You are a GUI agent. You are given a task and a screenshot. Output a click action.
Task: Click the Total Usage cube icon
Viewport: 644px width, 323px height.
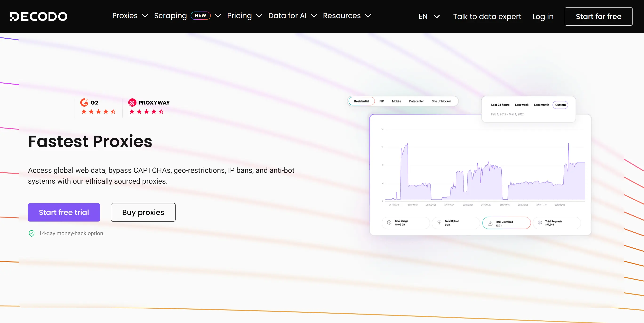[389, 222]
